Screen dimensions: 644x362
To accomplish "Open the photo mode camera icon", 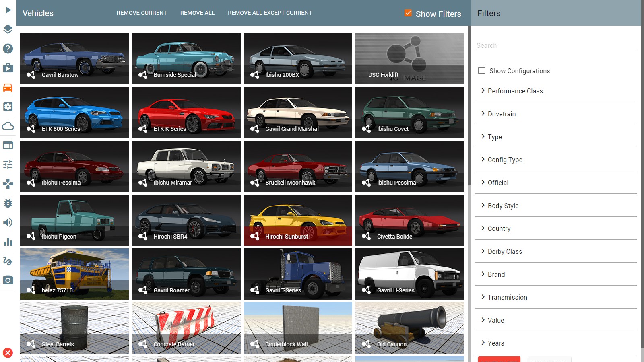I will pos(8,280).
